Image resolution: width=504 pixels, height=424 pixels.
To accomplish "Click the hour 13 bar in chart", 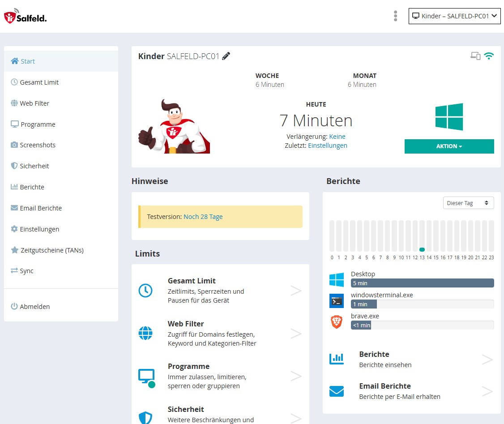I will [x=422, y=236].
